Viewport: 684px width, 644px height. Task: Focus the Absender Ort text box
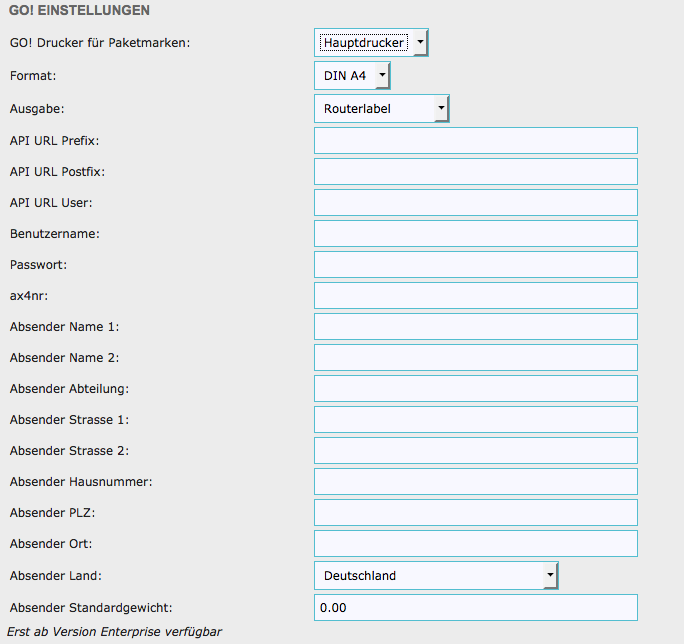point(475,544)
